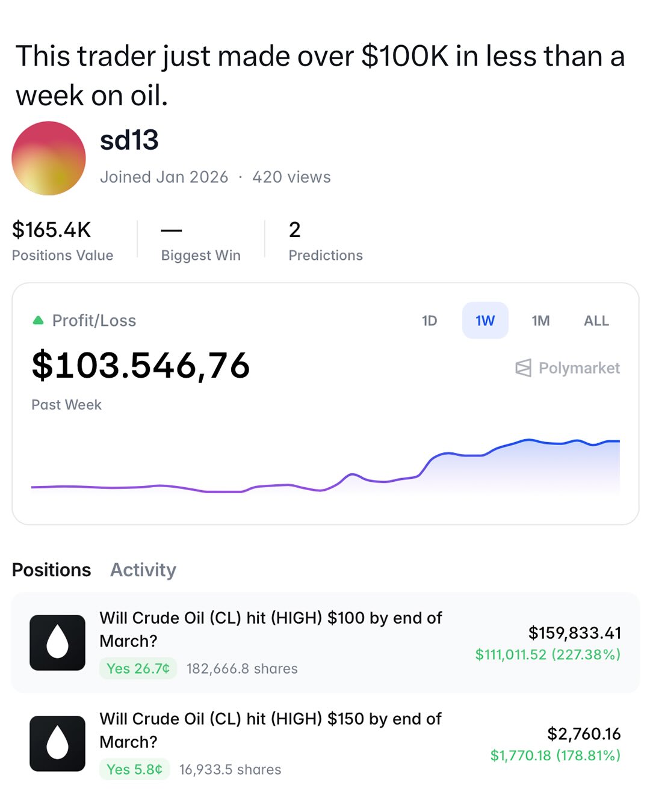Click the Yes 5.8¢ badge
This screenshot has height=812, width=650.
(134, 769)
